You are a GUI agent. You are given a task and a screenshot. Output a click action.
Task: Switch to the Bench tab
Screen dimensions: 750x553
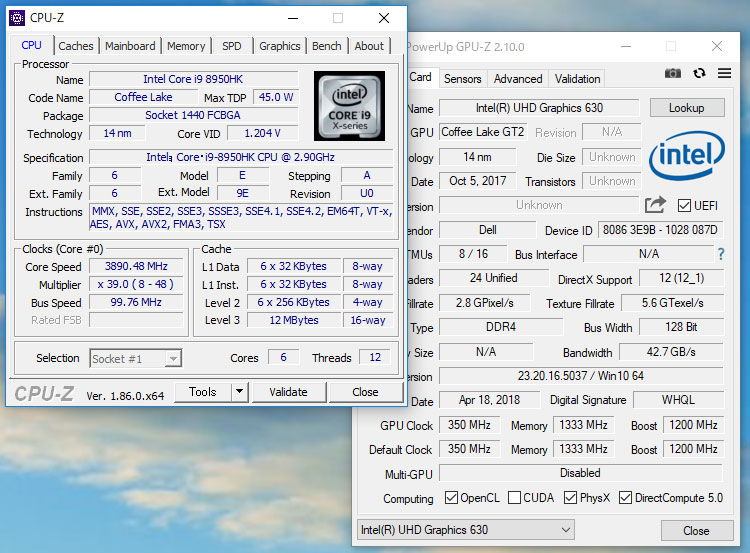pyautogui.click(x=327, y=46)
